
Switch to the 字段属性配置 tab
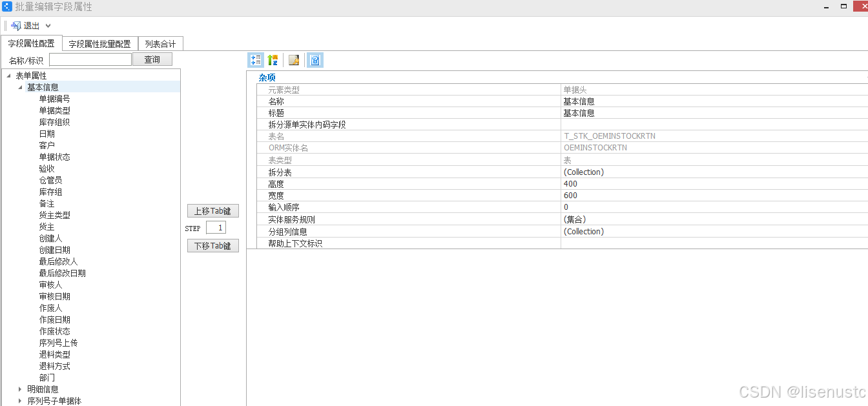coord(31,44)
